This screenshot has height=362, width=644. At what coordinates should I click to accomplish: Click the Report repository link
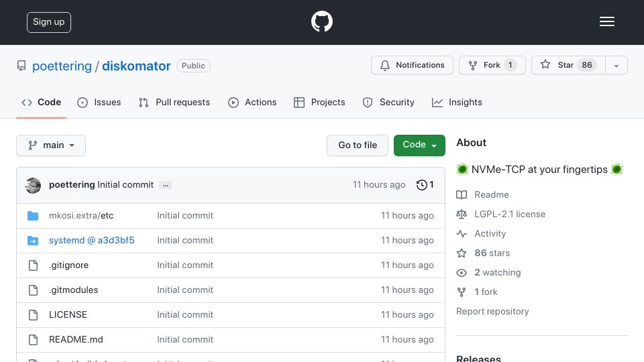tap(492, 311)
